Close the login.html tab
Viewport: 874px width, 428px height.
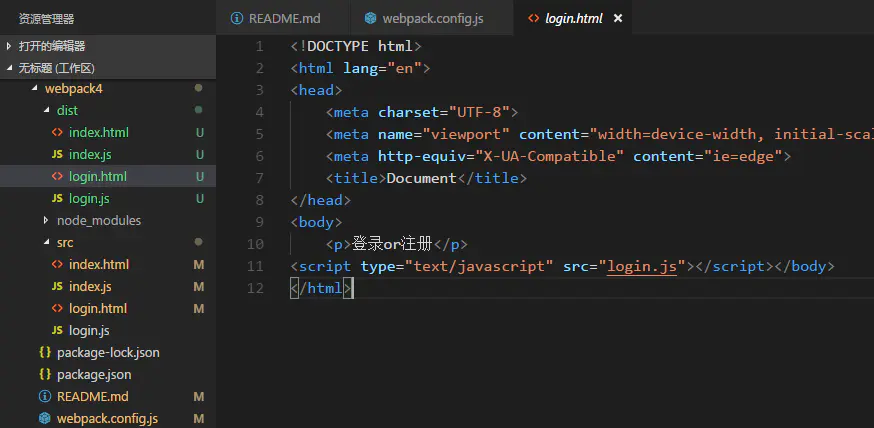(618, 18)
